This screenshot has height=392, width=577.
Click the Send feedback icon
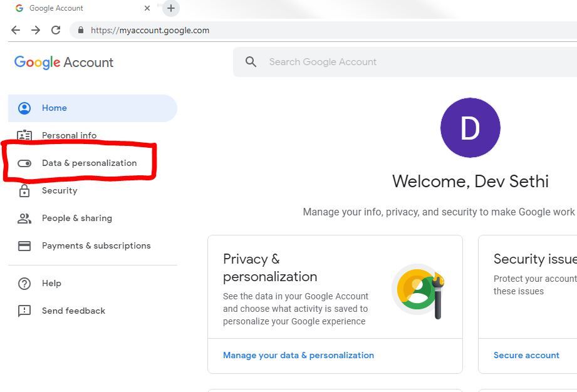pyautogui.click(x=24, y=311)
